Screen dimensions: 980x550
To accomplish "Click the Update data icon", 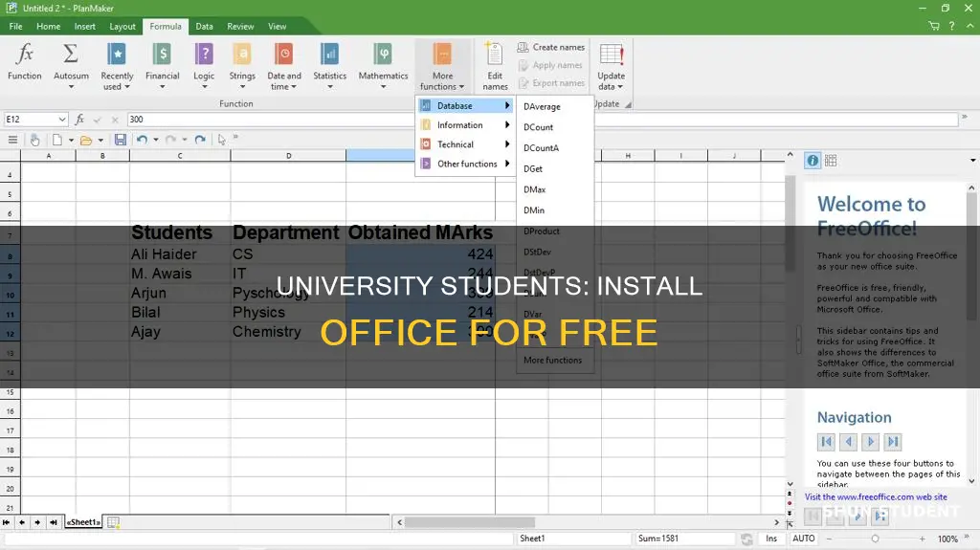I will 612,55.
